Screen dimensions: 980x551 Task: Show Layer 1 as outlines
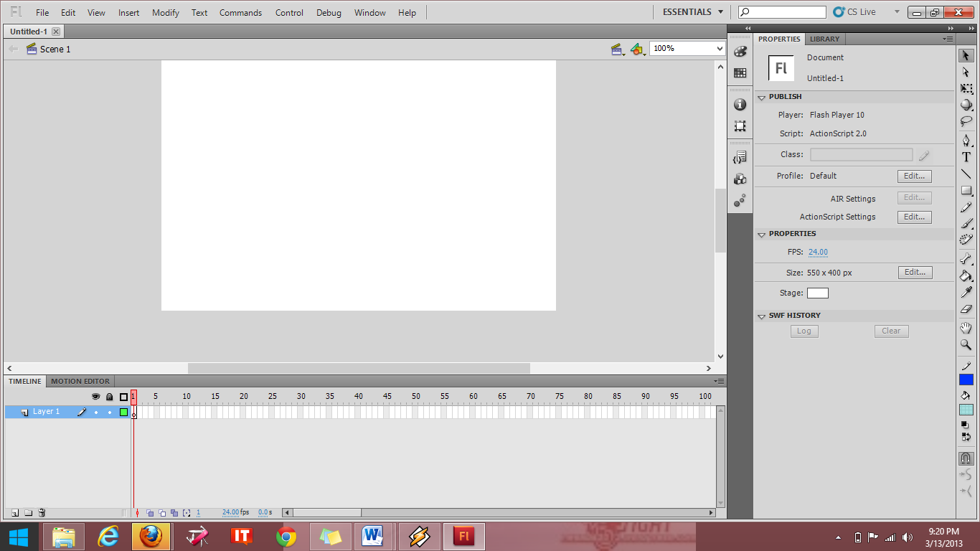[x=122, y=411]
